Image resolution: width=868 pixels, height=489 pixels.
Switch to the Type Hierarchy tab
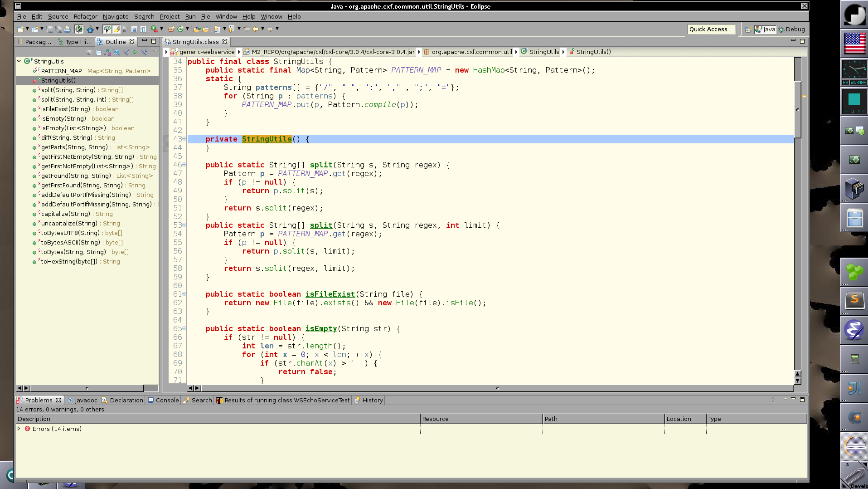[75, 42]
